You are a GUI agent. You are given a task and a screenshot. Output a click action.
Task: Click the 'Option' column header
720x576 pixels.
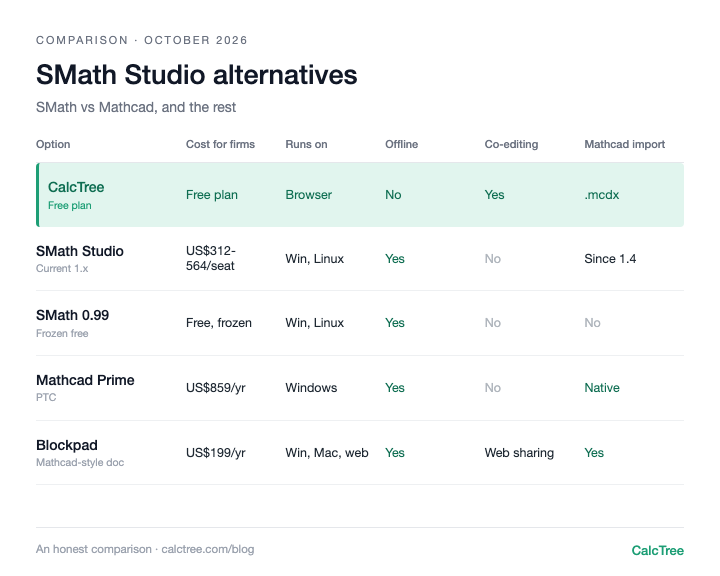click(x=53, y=144)
